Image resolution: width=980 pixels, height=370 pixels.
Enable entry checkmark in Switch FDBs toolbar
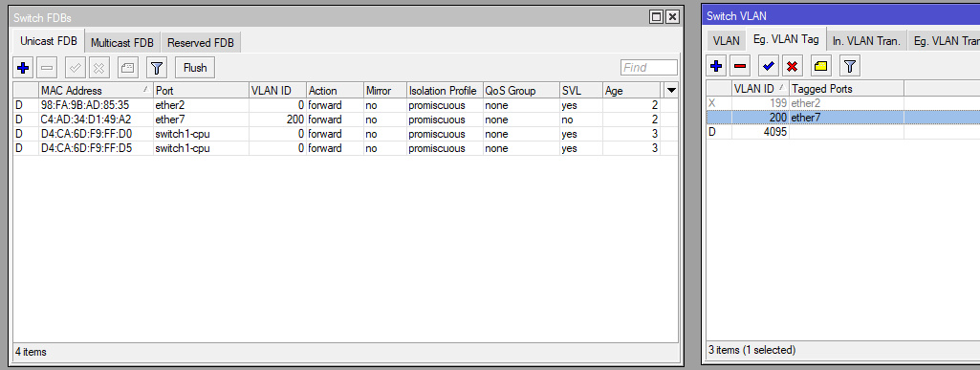76,68
